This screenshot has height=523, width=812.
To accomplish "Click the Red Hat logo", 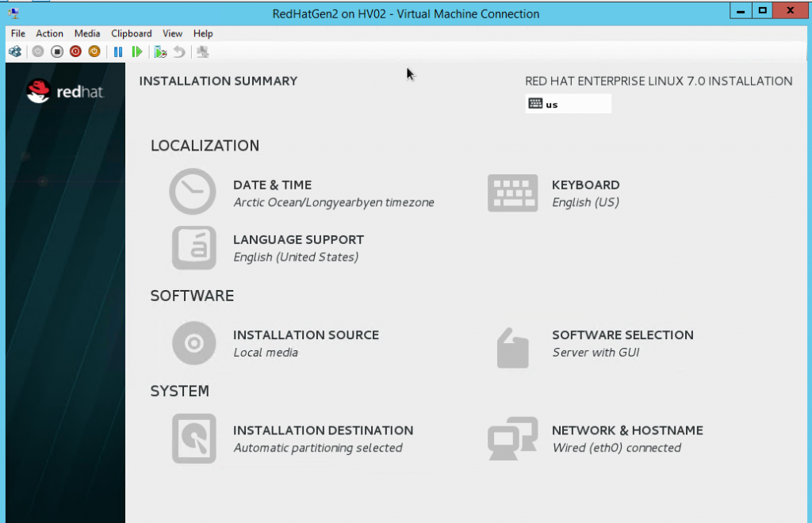I will (65, 92).
